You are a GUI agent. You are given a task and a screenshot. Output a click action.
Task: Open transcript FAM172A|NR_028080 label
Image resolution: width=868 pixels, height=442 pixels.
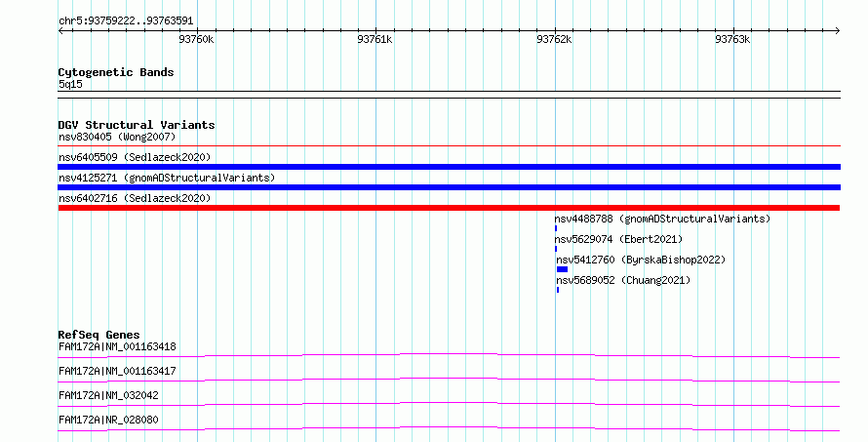coord(108,420)
